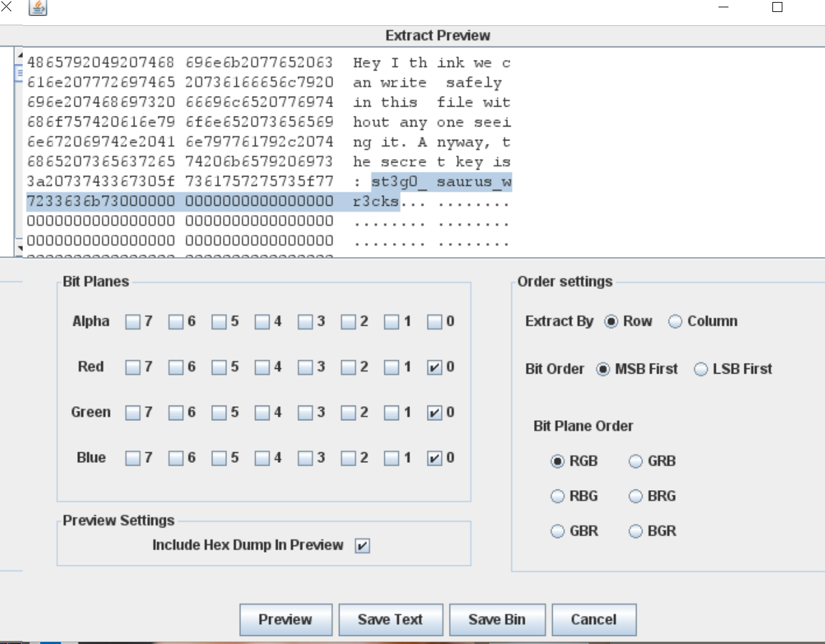
Task: Check Red bit plane 5
Action: pyautogui.click(x=219, y=368)
